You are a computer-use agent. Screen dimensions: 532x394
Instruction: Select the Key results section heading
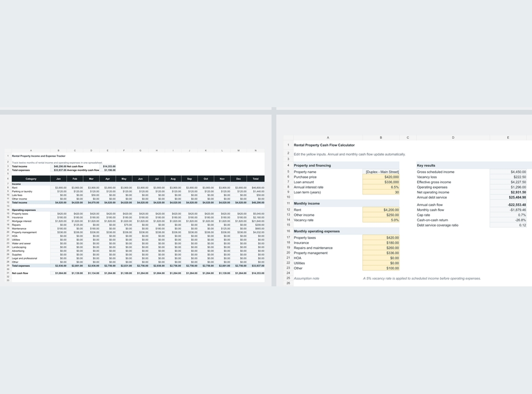[x=426, y=165]
